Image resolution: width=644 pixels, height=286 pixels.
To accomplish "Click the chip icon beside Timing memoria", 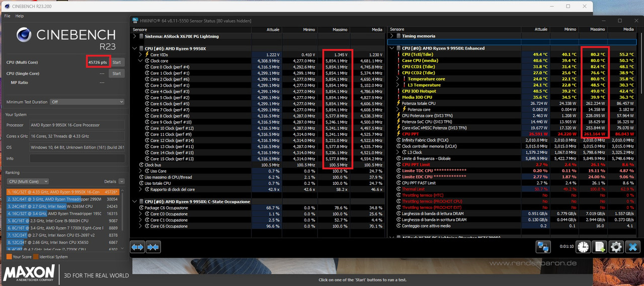I will pos(399,36).
